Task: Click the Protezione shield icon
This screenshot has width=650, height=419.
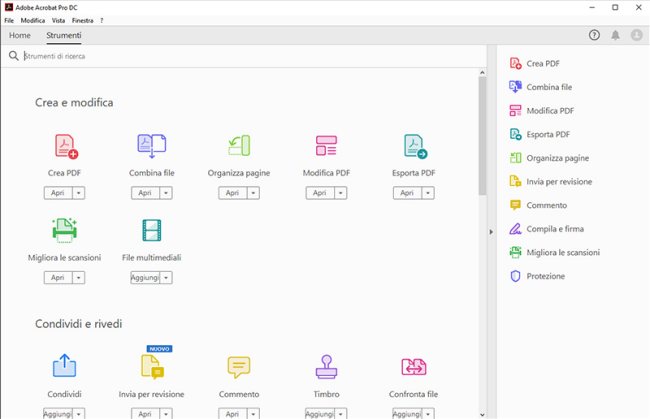Action: (x=515, y=276)
